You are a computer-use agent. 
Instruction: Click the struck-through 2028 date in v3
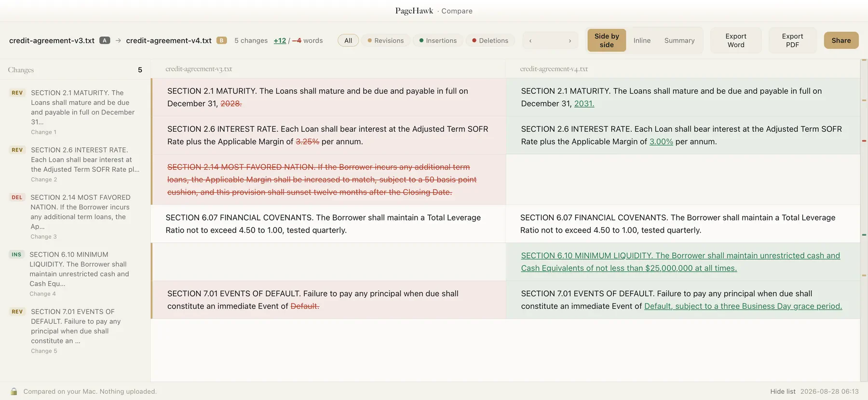(x=231, y=103)
